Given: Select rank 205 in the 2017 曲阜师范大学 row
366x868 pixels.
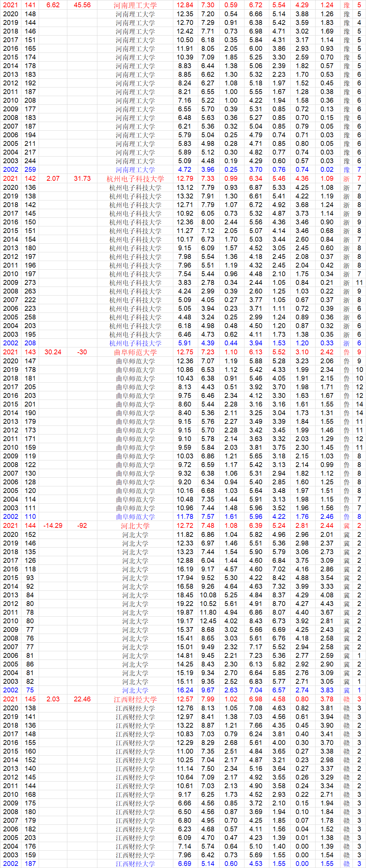Looking at the screenshot, I should click(x=30, y=387).
